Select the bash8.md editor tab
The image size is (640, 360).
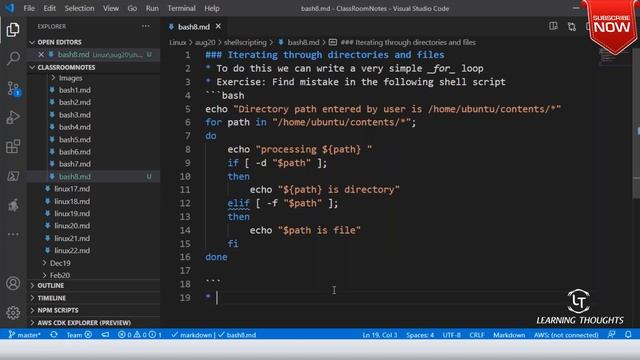tap(193, 27)
